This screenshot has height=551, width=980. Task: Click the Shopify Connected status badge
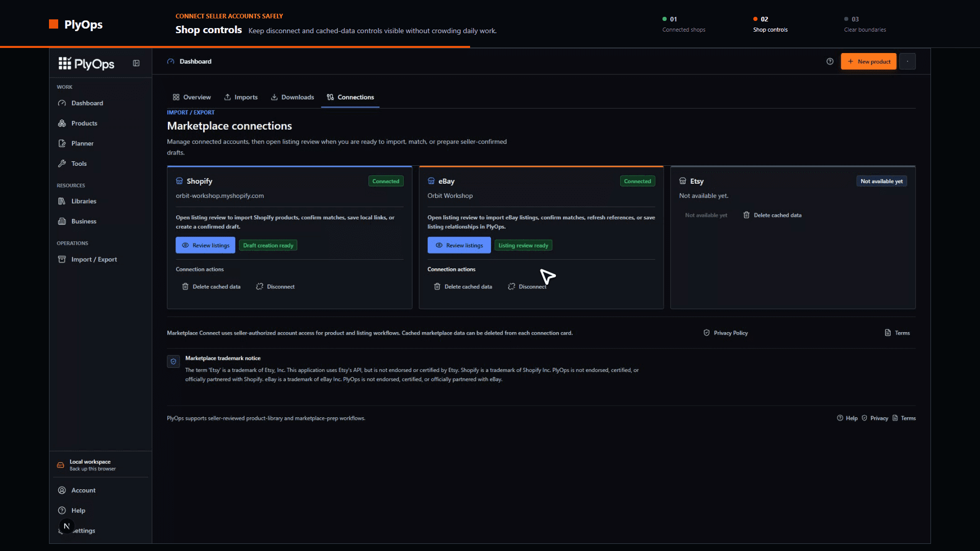coord(386,181)
